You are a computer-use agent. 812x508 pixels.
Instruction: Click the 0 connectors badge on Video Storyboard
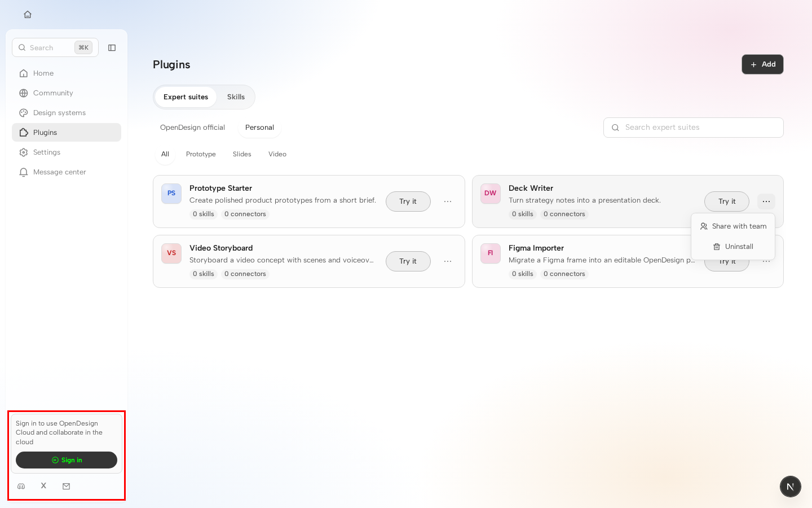(x=245, y=274)
